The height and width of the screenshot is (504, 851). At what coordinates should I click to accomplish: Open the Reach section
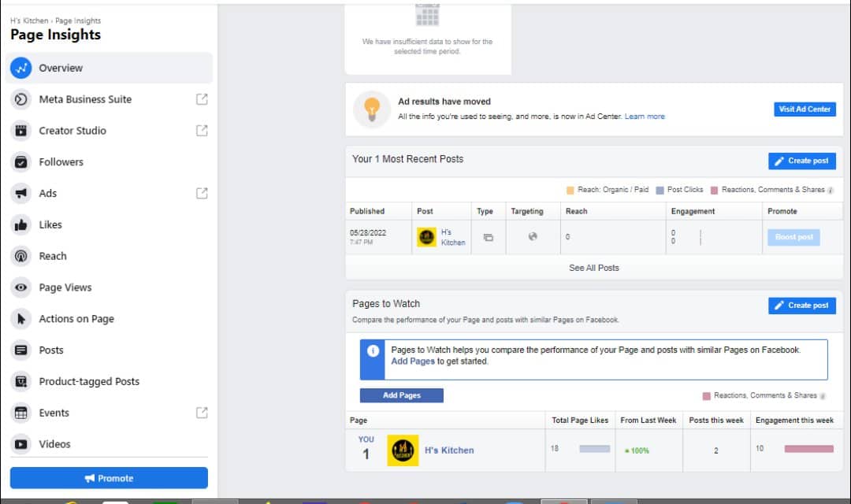[x=109, y=256]
